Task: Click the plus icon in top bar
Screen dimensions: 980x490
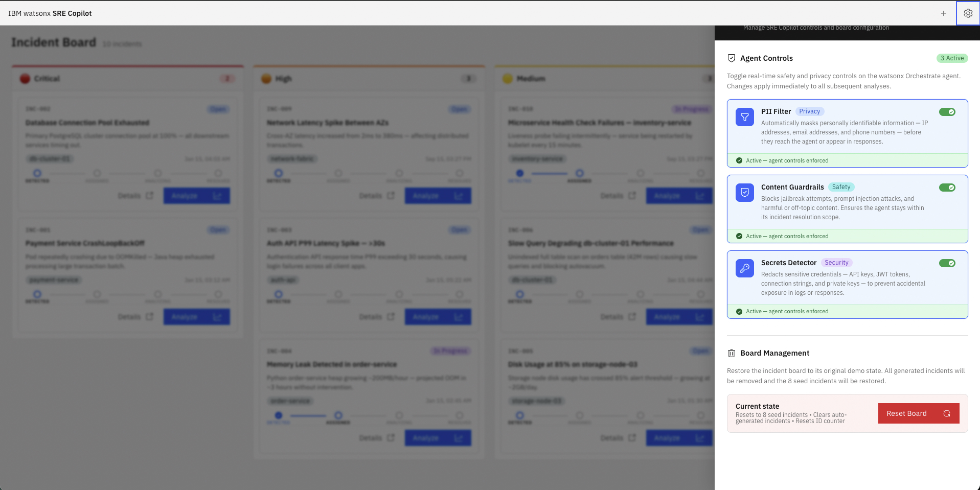Action: [x=944, y=13]
